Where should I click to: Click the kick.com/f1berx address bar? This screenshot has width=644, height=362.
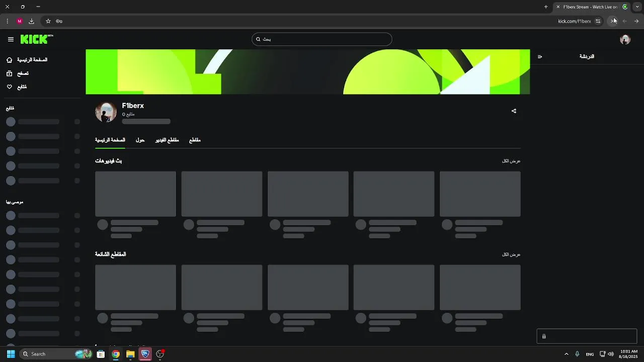point(574,21)
